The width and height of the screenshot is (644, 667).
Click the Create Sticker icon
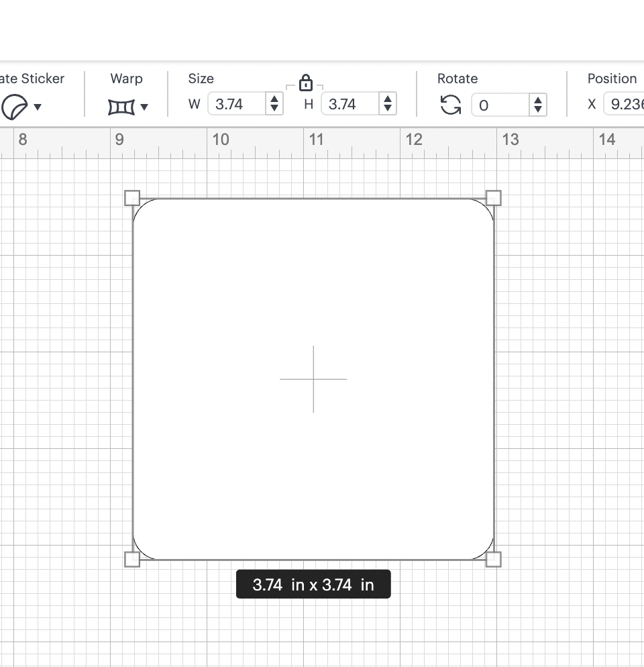pyautogui.click(x=15, y=106)
